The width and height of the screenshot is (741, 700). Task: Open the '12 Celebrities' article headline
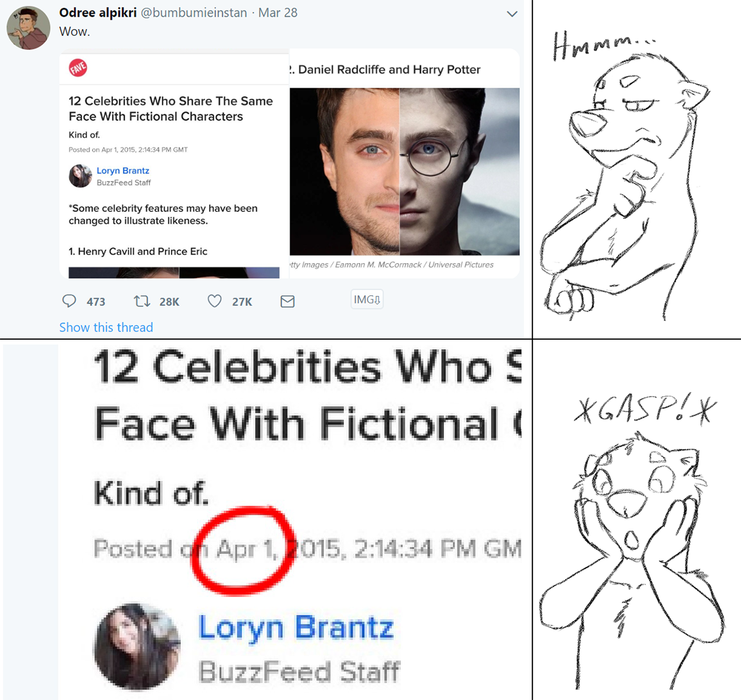tap(170, 109)
